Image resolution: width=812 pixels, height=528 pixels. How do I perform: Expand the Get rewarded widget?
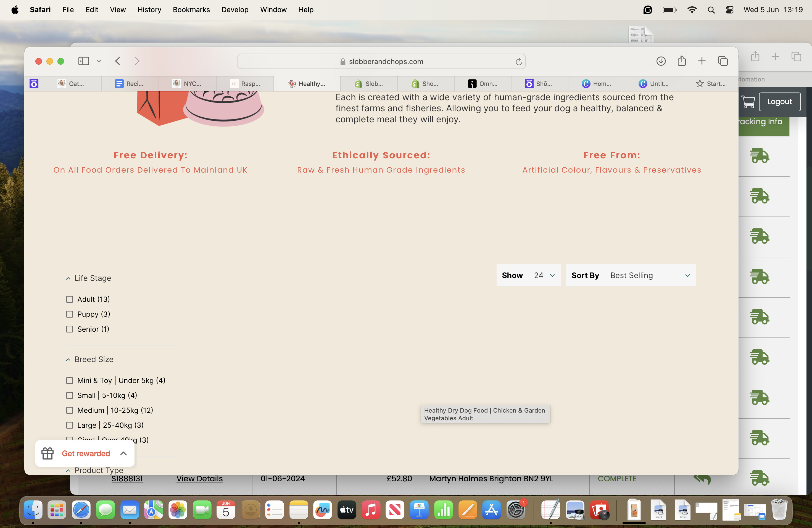(85, 453)
